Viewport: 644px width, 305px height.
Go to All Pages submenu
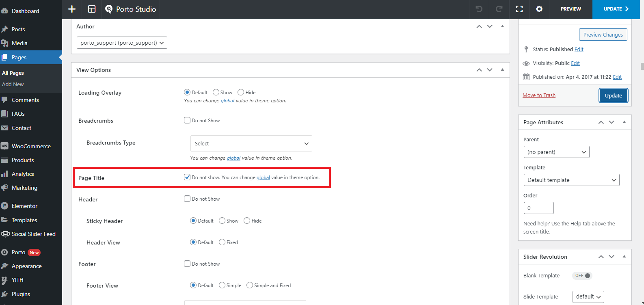(x=13, y=73)
